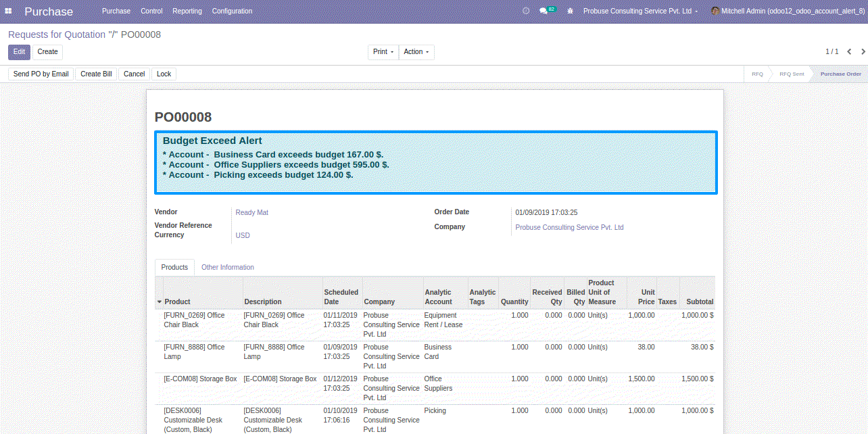Open the Control menu

click(x=151, y=11)
